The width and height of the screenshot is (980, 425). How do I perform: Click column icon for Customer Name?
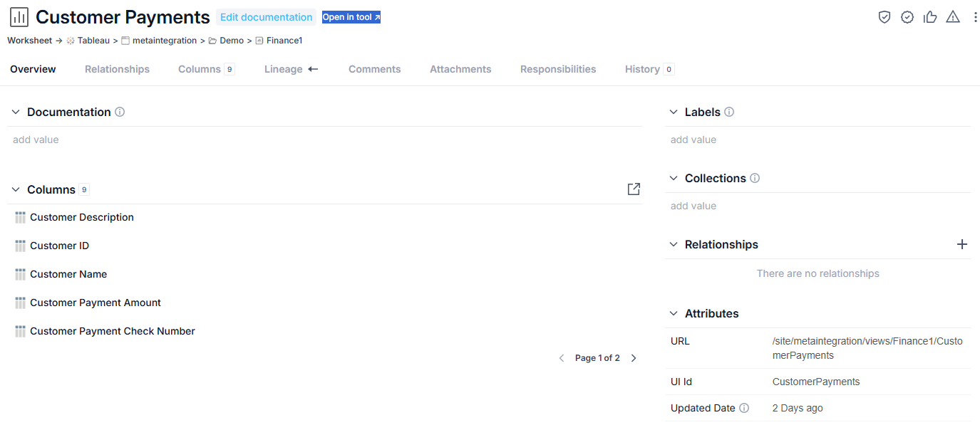tap(20, 274)
